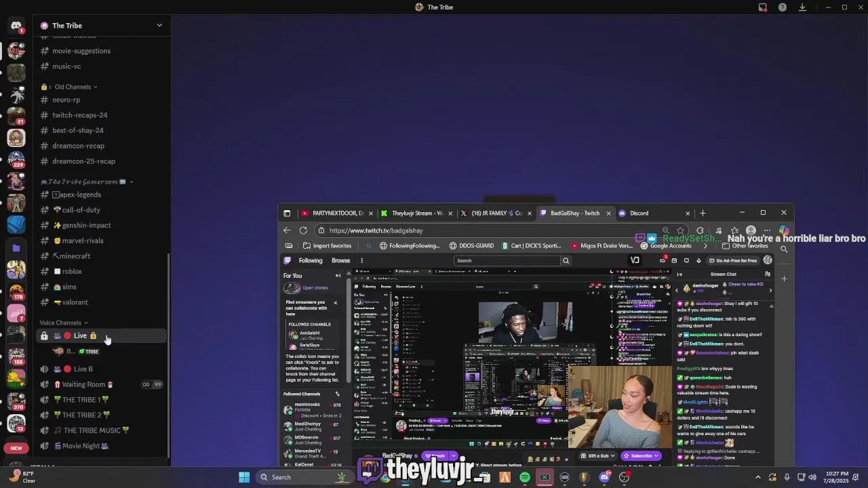
Task: Join THE TRIBE MUSIC voice channel
Action: pyautogui.click(x=102, y=430)
